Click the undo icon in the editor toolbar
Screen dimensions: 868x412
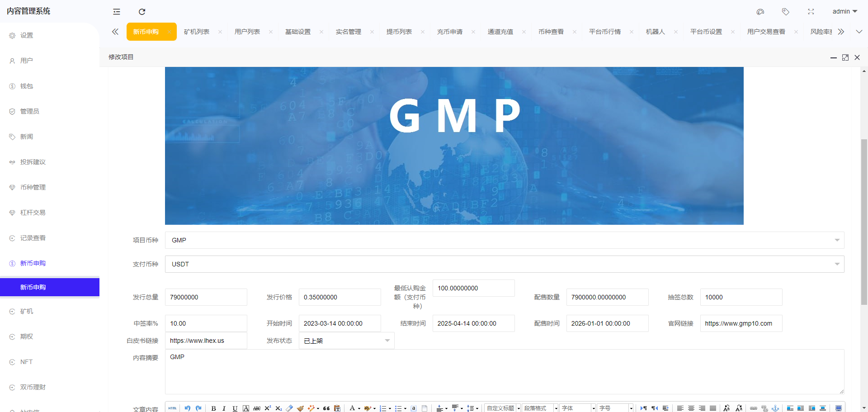point(188,408)
